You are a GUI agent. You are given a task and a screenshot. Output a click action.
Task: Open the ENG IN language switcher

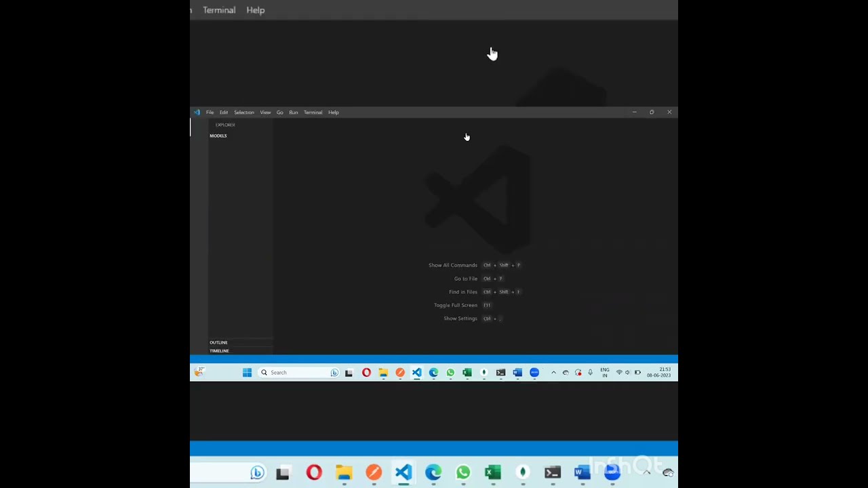point(604,372)
